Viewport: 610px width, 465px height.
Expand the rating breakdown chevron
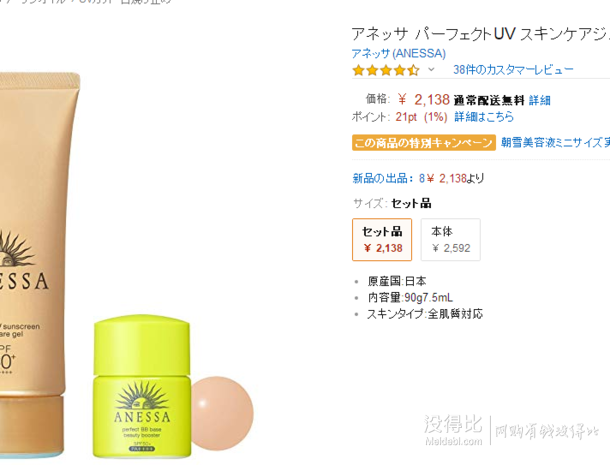431,70
